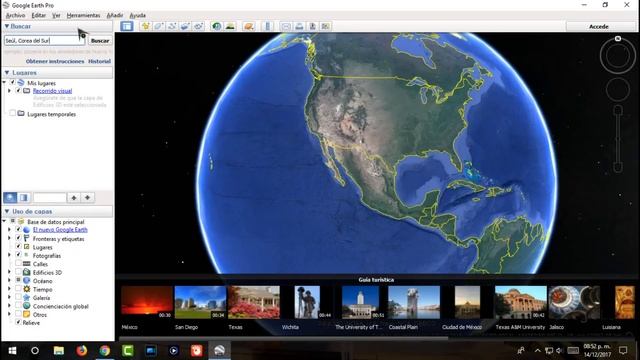Click Obtener instrucciones link

pyautogui.click(x=55, y=61)
